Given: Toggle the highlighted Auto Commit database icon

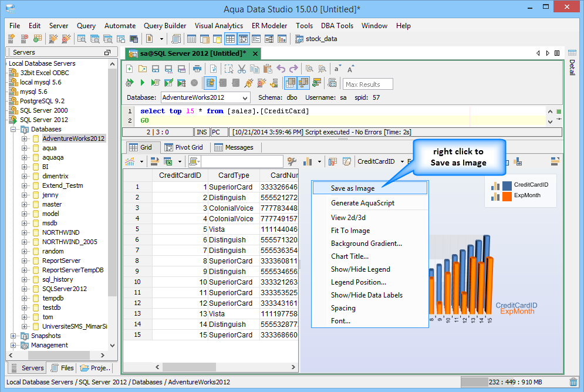Looking at the screenshot, I should [210, 83].
